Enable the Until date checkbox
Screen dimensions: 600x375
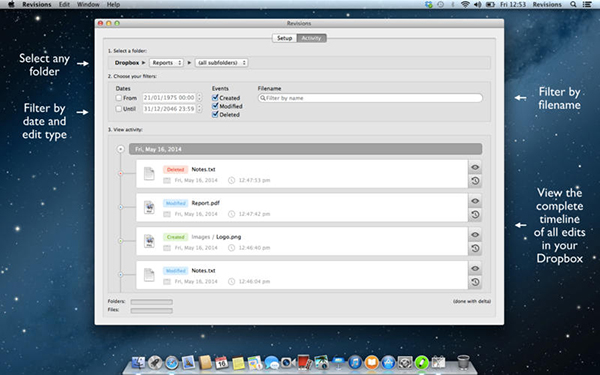point(119,109)
